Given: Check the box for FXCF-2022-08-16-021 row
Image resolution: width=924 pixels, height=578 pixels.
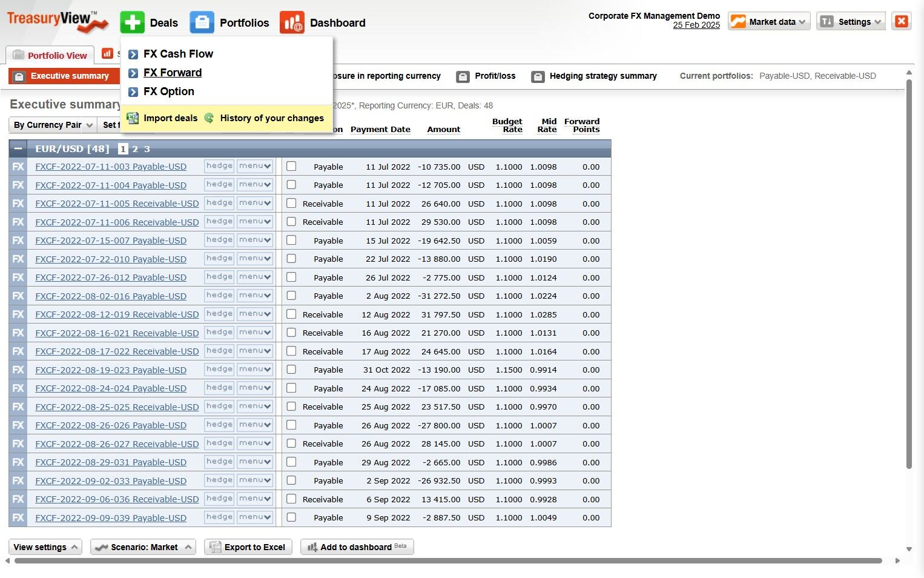Looking at the screenshot, I should pos(291,333).
